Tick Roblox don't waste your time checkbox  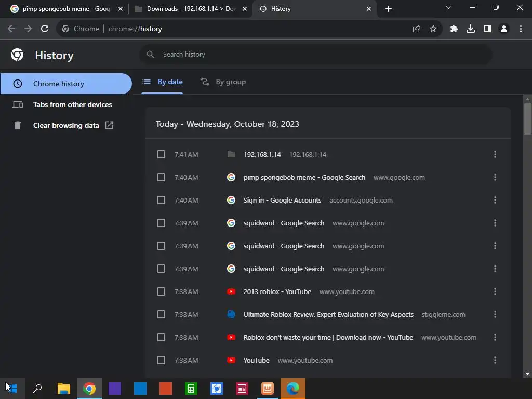click(161, 337)
